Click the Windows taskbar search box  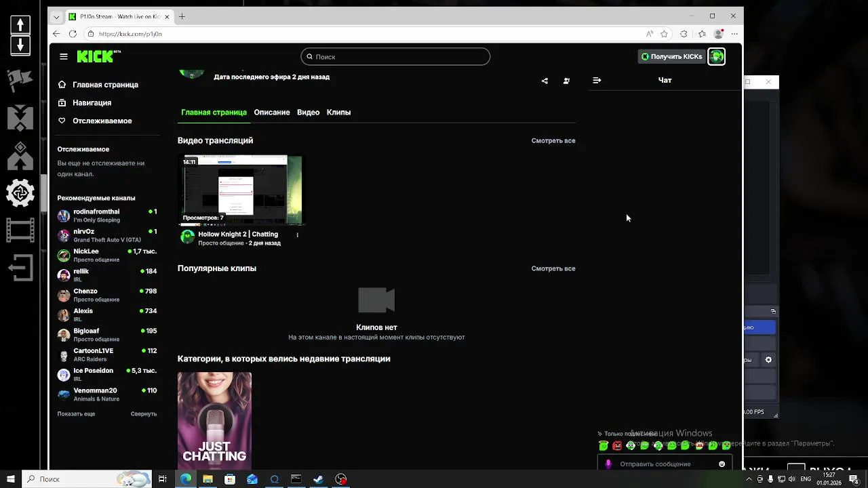pos(87,479)
